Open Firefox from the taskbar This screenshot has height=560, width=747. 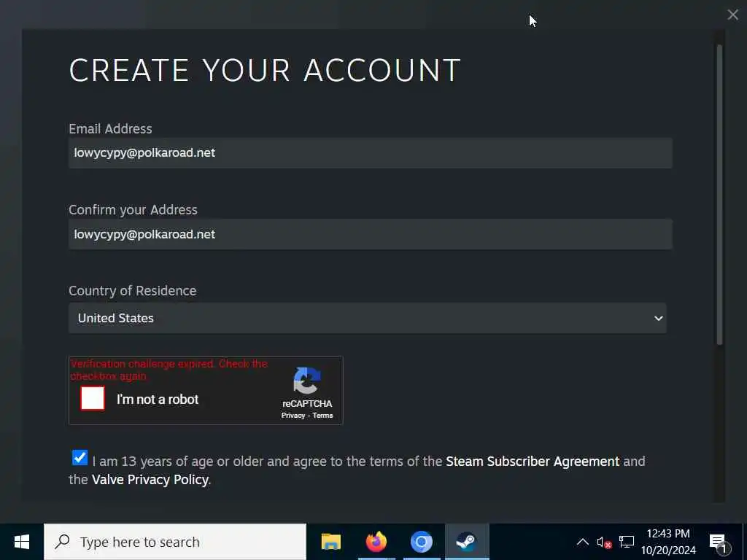tap(376, 542)
